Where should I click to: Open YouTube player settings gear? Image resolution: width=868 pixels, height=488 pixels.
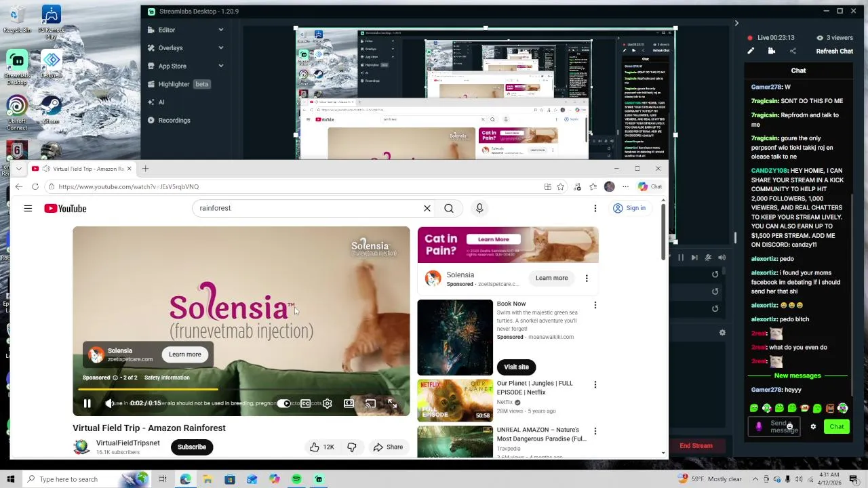click(328, 403)
